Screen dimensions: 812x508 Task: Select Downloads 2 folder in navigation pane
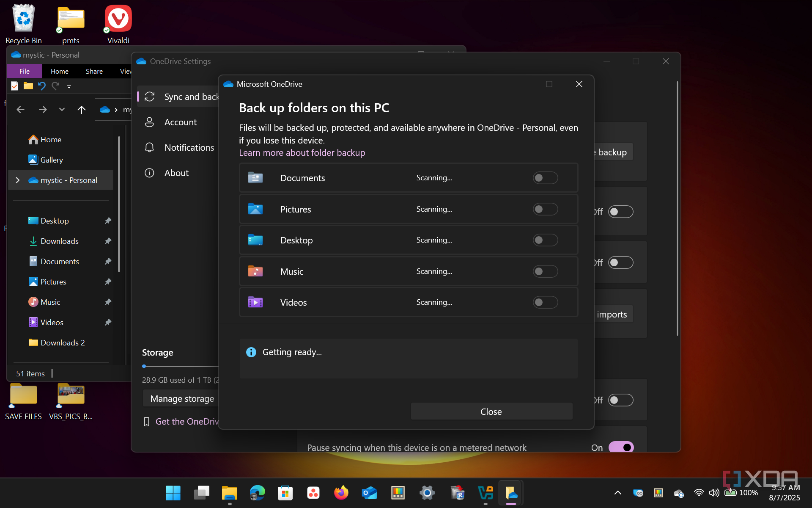coord(63,342)
